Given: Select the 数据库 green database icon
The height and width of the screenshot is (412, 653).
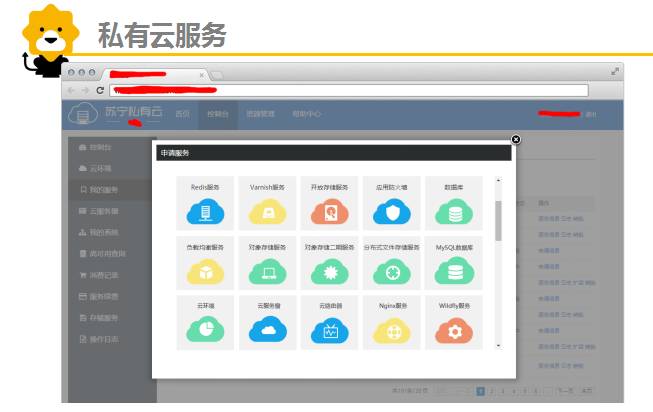Looking at the screenshot, I should 454,212.
